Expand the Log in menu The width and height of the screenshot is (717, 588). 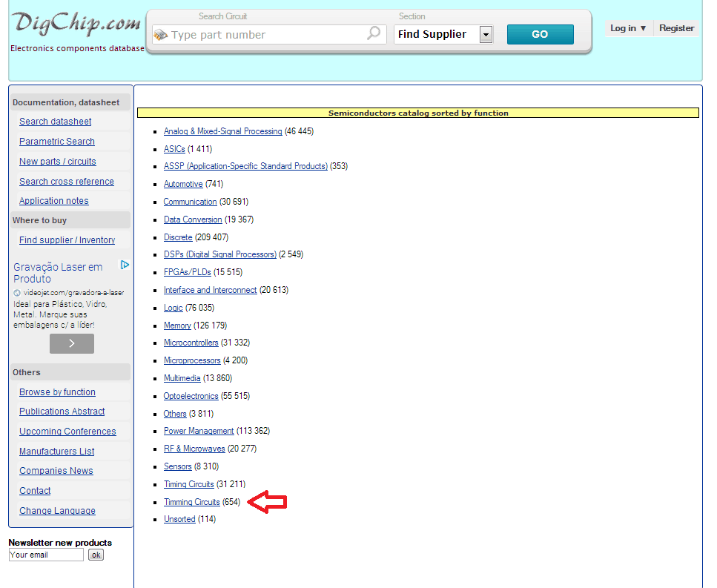pyautogui.click(x=628, y=28)
